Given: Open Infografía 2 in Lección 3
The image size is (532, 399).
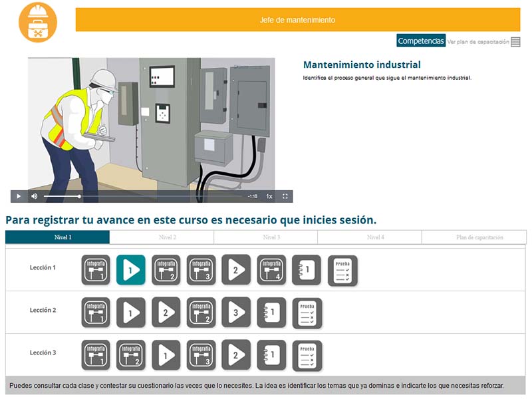Looking at the screenshot, I should tap(131, 354).
